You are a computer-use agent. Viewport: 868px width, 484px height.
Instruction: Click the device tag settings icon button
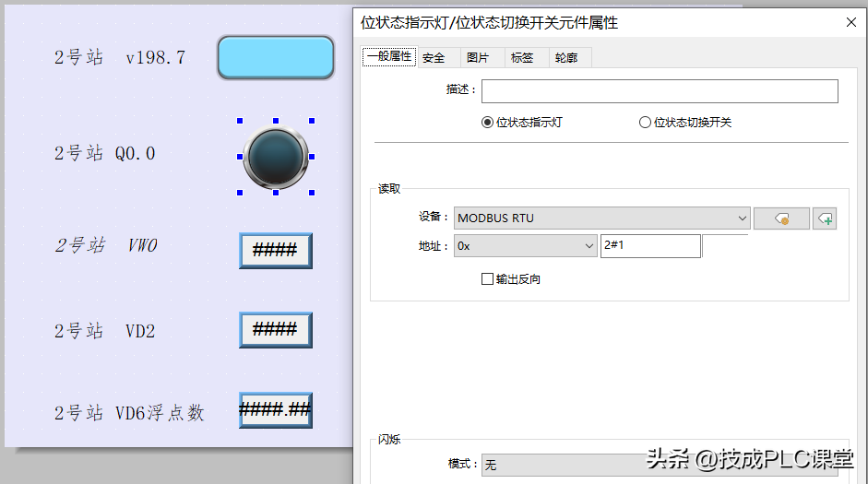click(x=780, y=218)
